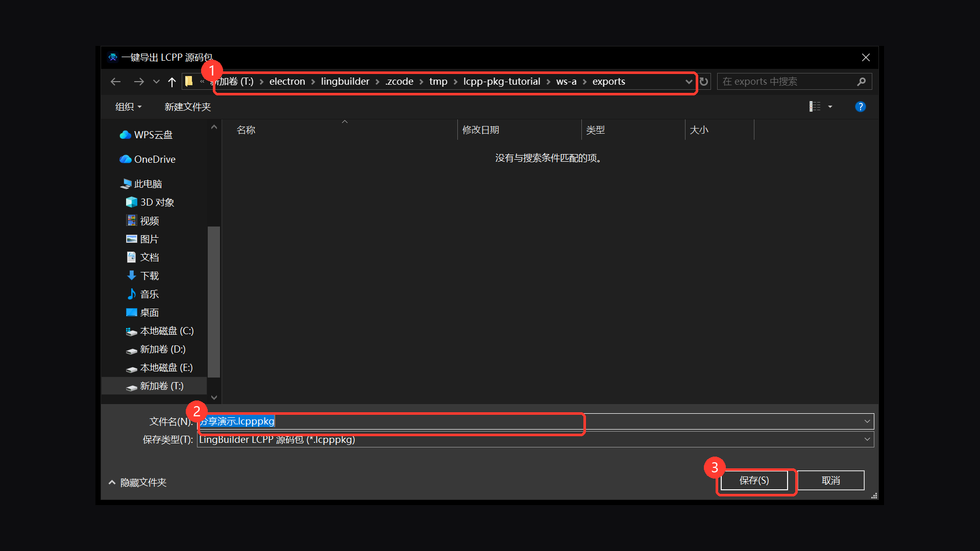Select 本地磁盘 (E:) drive

coord(159,367)
